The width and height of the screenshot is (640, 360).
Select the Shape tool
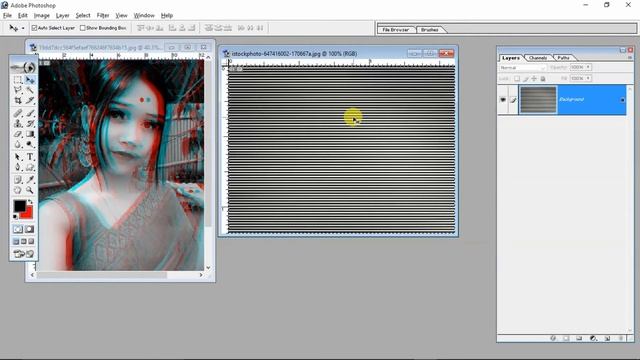(x=30, y=167)
